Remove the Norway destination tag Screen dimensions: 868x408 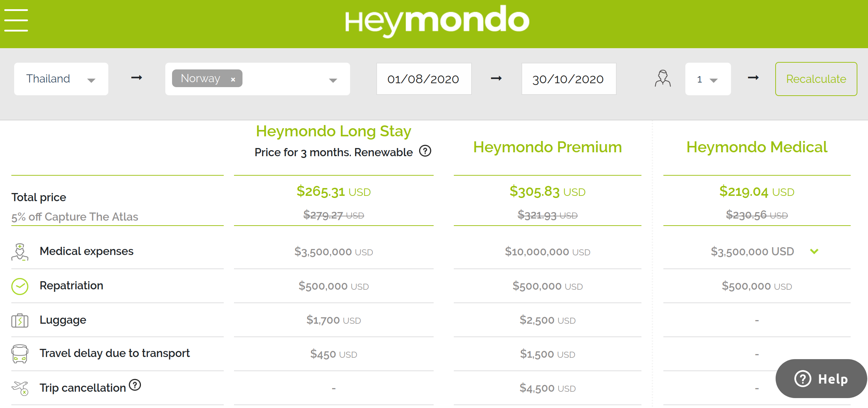pos(233,80)
